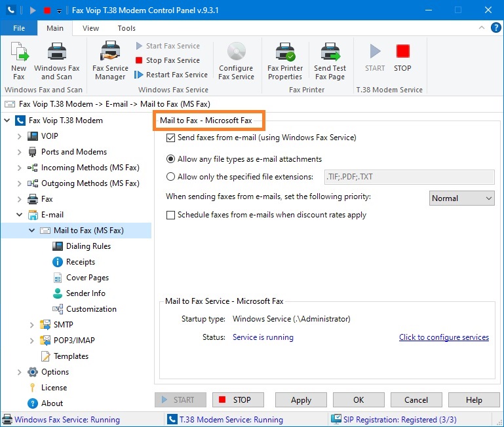The height and width of the screenshot is (427, 504).
Task: Select About in tree
Action: (x=52, y=403)
